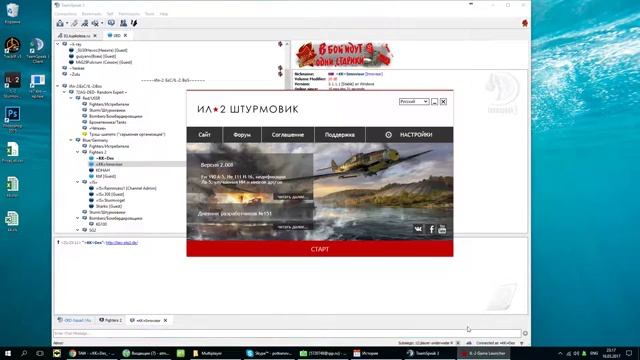Viewport: 640px width, 360px height.
Task: Click the highlighted speech bubble toolbar icon
Action: 111,23
